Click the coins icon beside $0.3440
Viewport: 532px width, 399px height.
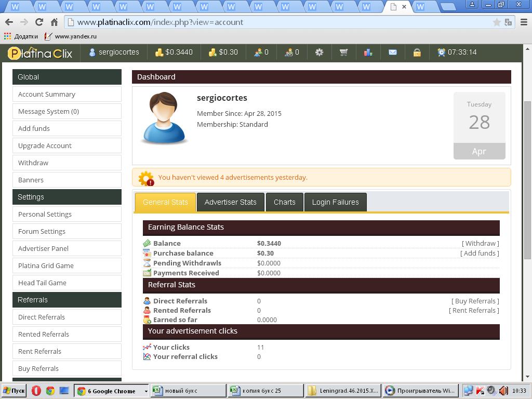[159, 52]
